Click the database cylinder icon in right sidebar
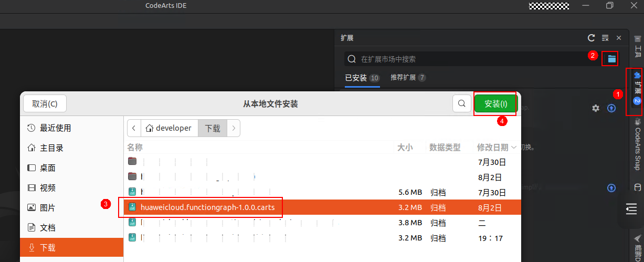The width and height of the screenshot is (644, 262). pyautogui.click(x=638, y=187)
